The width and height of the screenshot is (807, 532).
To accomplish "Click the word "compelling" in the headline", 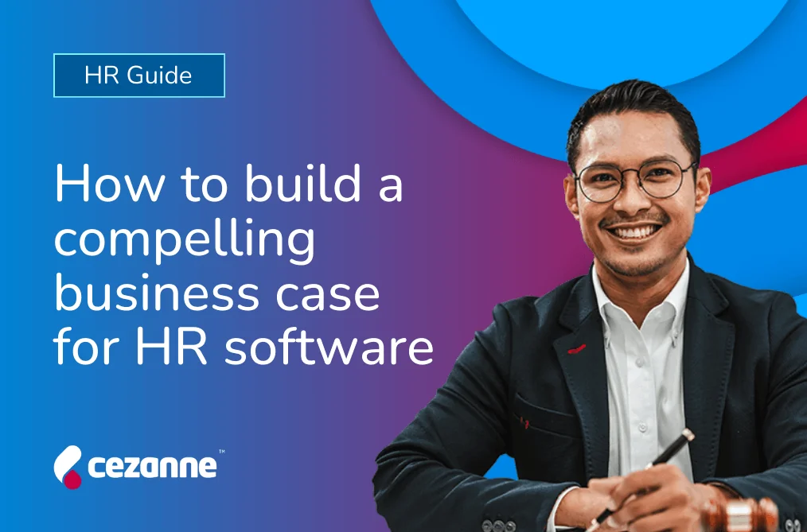I will point(184,241).
